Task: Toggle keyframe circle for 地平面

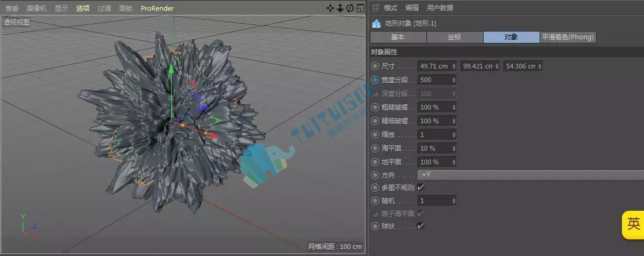Action: pos(375,162)
